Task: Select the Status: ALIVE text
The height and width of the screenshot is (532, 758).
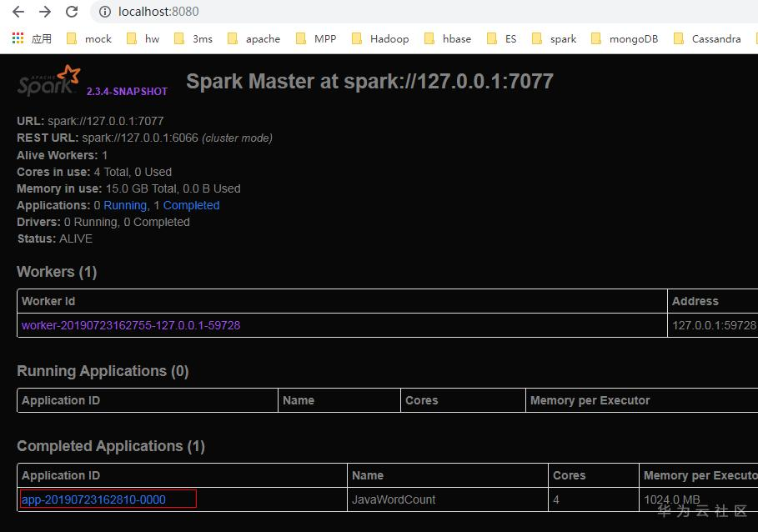Action: [x=55, y=238]
